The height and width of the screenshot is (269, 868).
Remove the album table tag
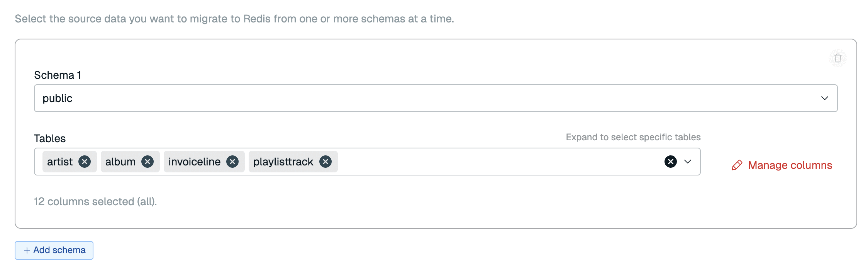[x=147, y=162]
